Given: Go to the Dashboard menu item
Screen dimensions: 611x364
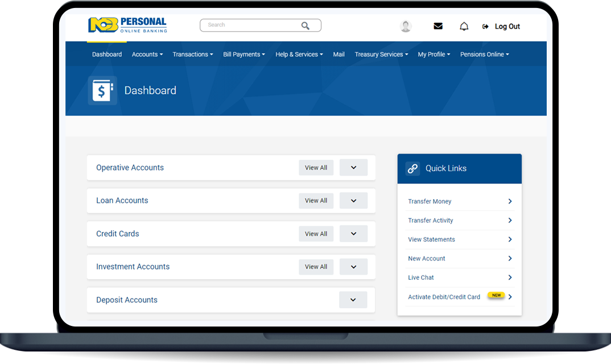Looking at the screenshot, I should click(107, 55).
